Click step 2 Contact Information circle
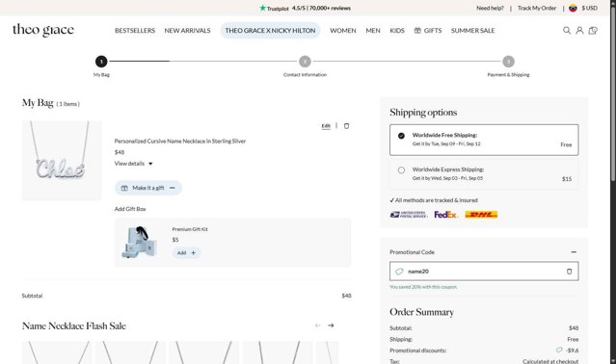This screenshot has height=364, width=616. pyautogui.click(x=305, y=62)
